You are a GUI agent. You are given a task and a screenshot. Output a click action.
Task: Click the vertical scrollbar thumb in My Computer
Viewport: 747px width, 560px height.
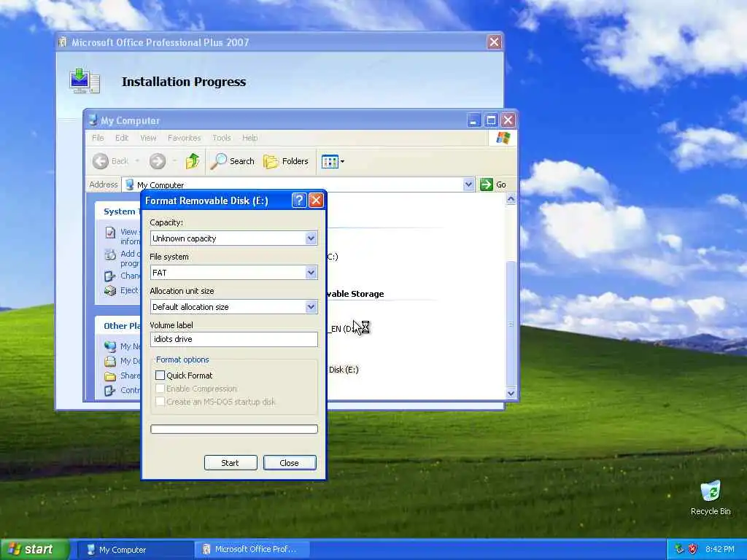(511, 323)
